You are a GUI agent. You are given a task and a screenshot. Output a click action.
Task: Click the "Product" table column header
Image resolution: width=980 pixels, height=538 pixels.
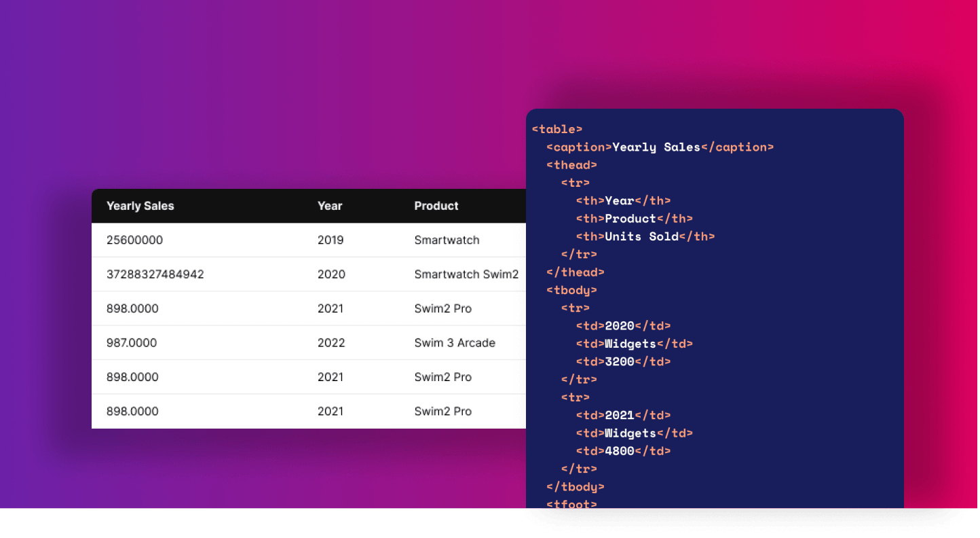pyautogui.click(x=436, y=206)
